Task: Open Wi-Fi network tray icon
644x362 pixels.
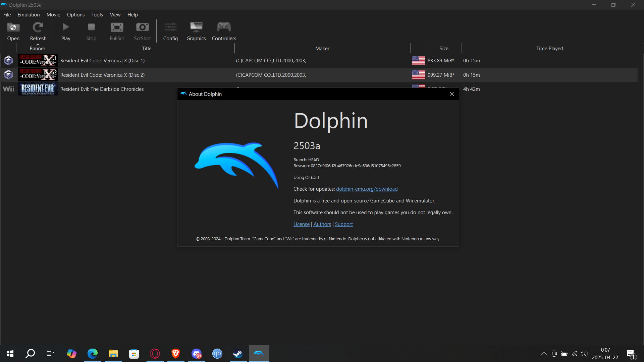Action: [x=575, y=354]
